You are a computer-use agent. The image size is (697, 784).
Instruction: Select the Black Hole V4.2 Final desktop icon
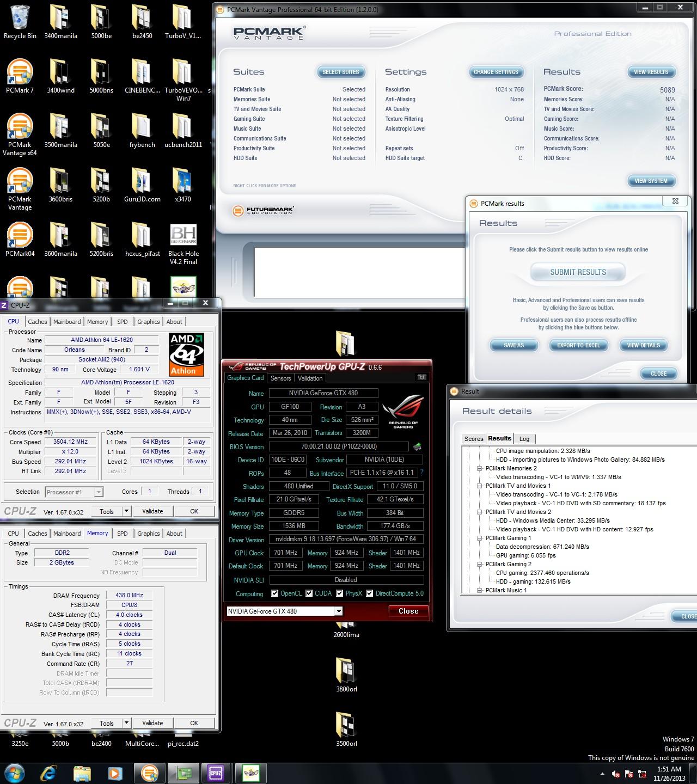pyautogui.click(x=184, y=243)
